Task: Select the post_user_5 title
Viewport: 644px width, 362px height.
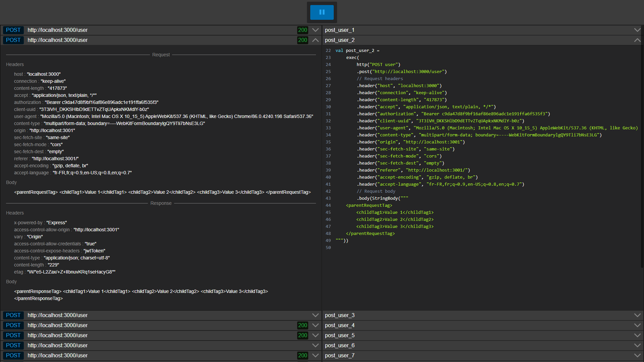Action: [x=339, y=336]
